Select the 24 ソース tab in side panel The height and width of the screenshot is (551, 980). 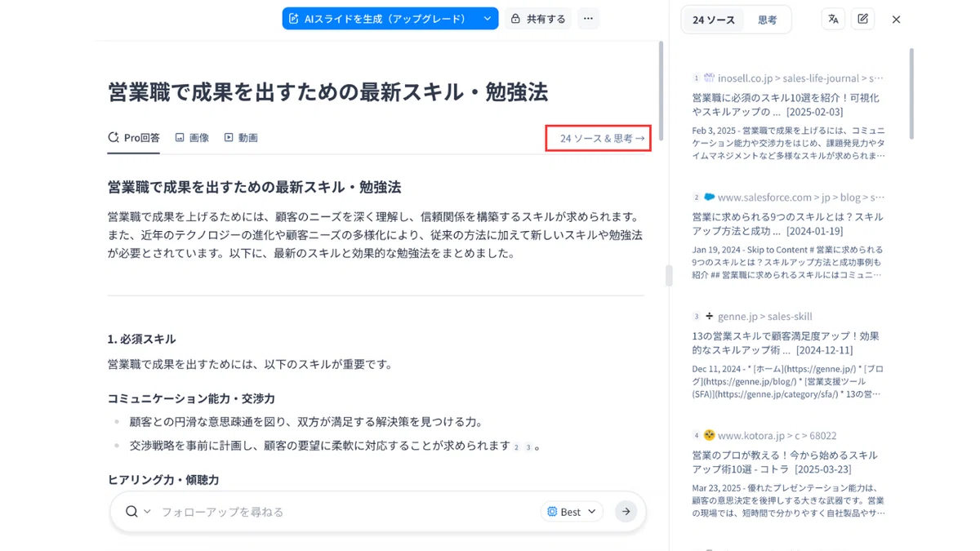point(714,20)
